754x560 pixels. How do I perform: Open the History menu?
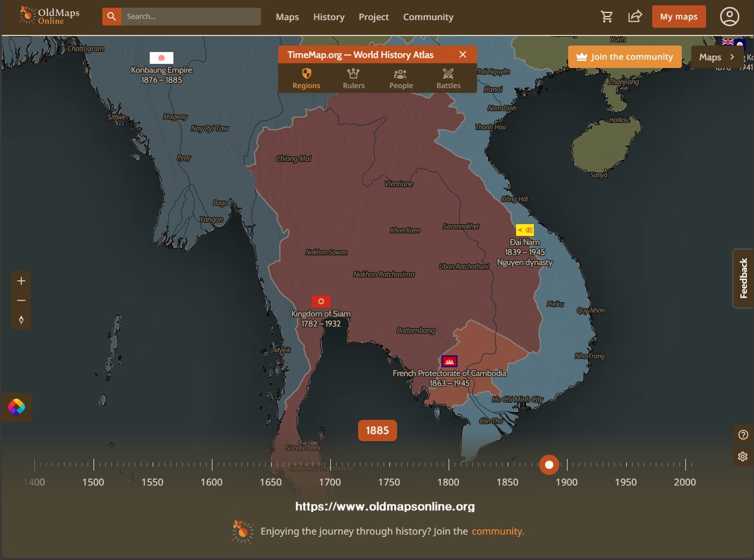[328, 17]
